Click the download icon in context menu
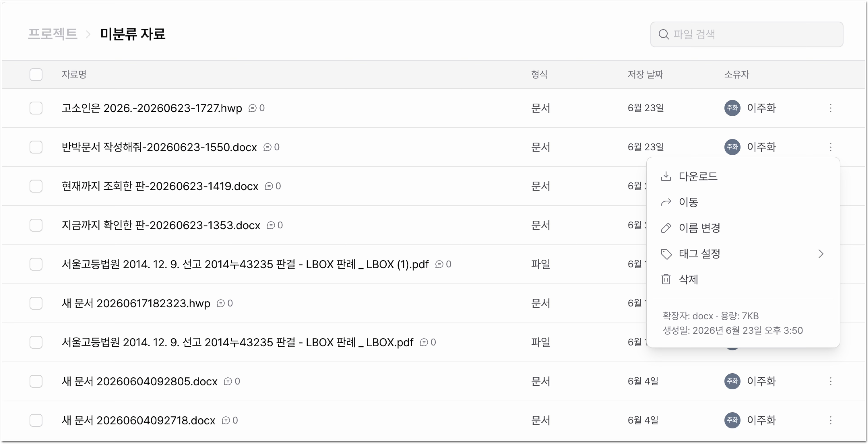The image size is (868, 444). 666,176
